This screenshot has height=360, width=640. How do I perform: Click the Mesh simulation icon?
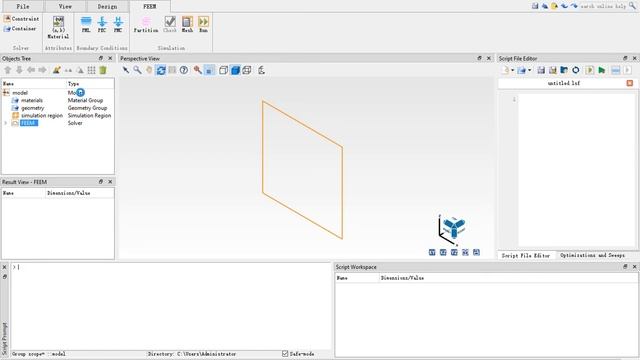pyautogui.click(x=187, y=24)
